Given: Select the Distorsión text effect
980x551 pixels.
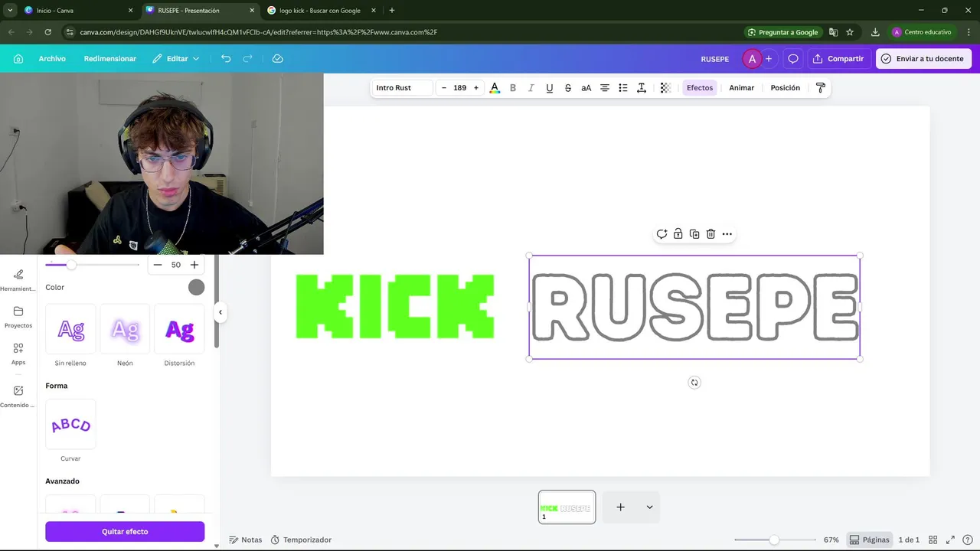Looking at the screenshot, I should 179,330.
